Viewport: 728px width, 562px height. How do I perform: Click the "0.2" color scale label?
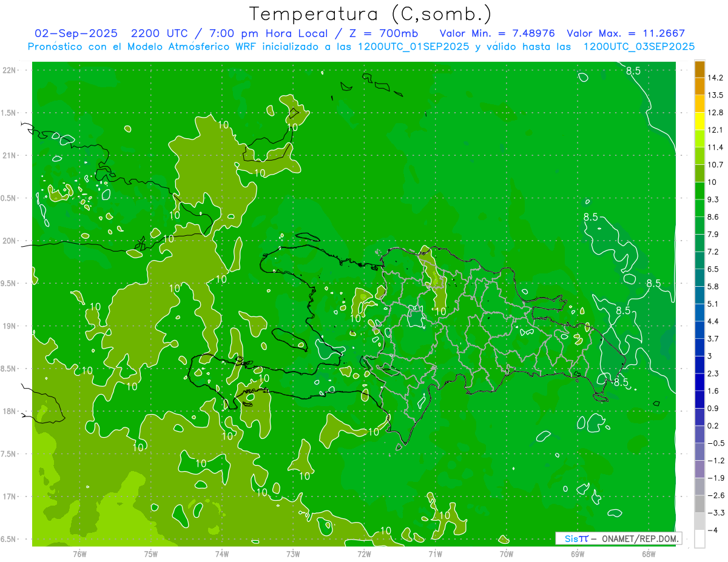(x=713, y=426)
